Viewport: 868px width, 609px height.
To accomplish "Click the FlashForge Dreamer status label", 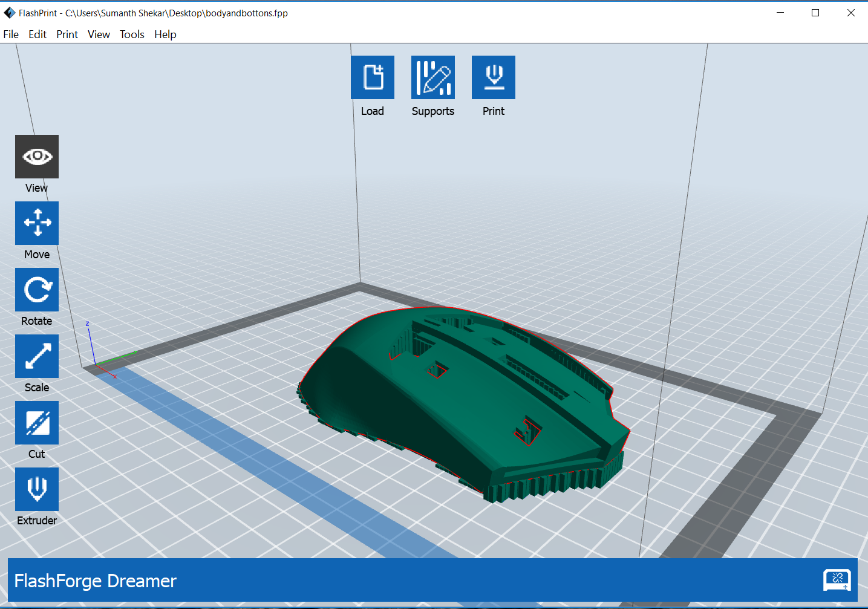I will click(96, 581).
